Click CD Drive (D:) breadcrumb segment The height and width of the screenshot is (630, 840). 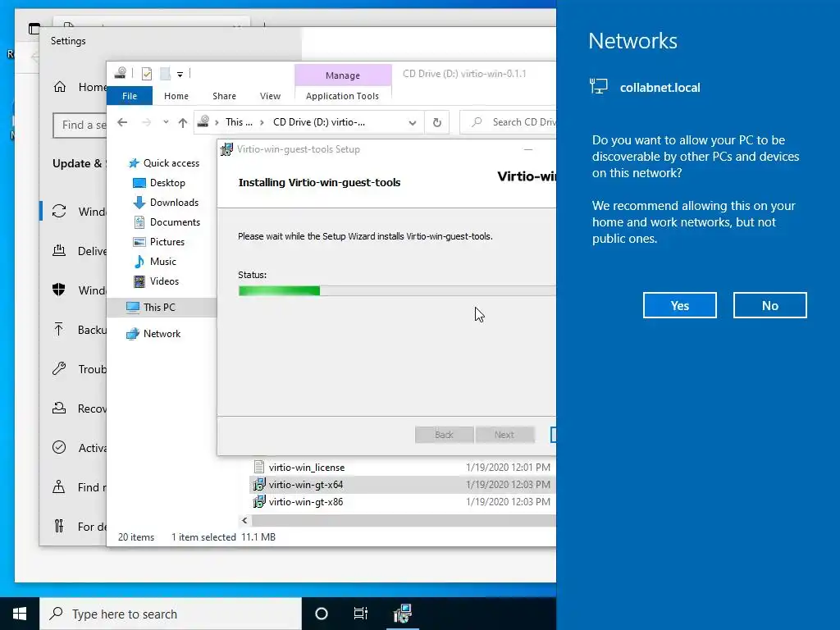coord(319,122)
